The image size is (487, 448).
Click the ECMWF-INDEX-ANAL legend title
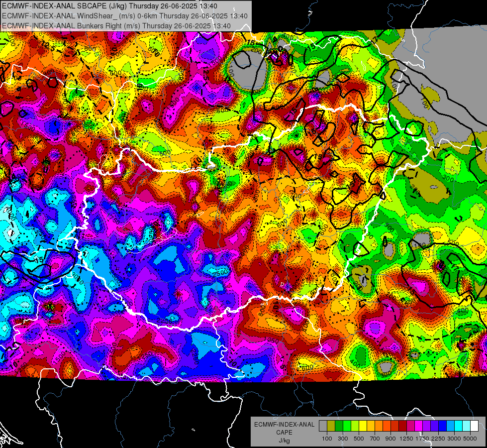pos(284,425)
